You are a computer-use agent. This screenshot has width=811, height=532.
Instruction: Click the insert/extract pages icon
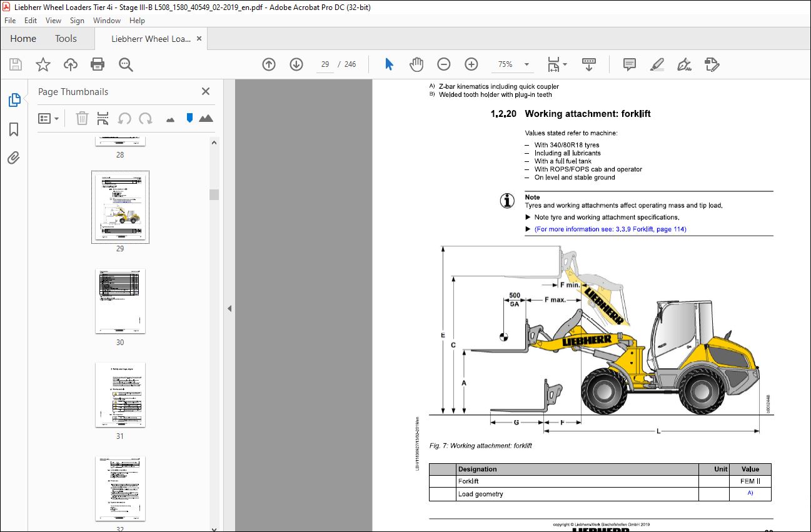(x=103, y=118)
